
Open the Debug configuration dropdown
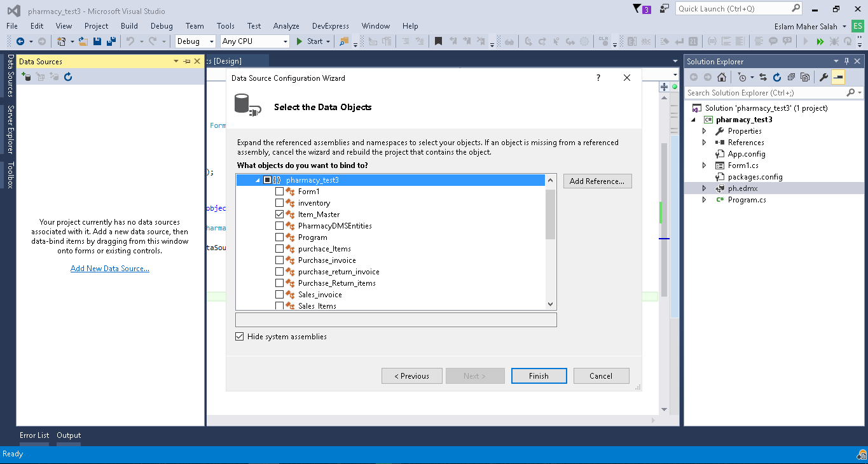coord(195,41)
